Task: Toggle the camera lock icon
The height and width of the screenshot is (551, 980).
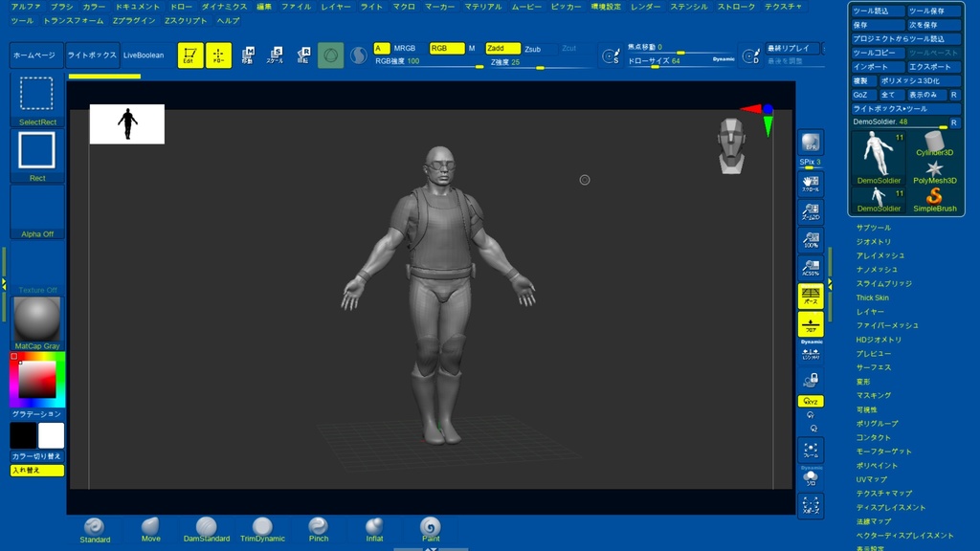Action: tap(811, 380)
